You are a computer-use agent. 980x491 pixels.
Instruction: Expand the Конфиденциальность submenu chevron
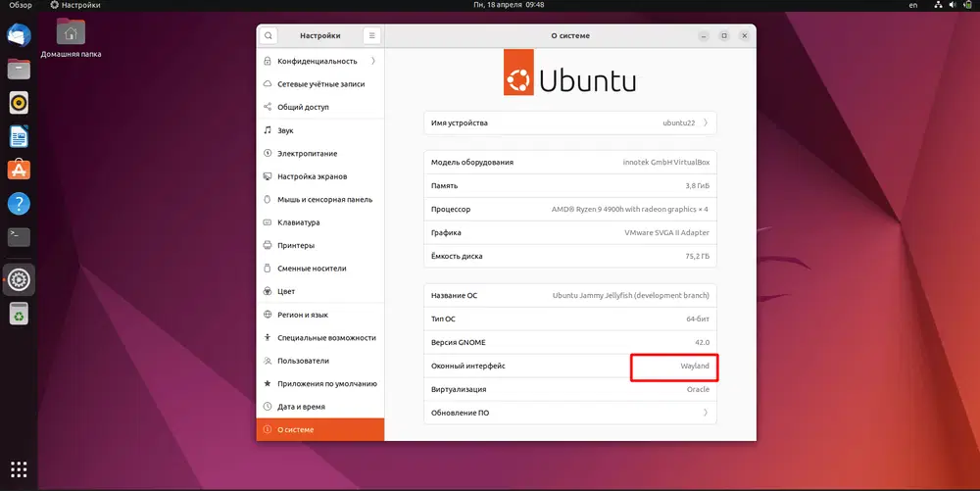373,61
